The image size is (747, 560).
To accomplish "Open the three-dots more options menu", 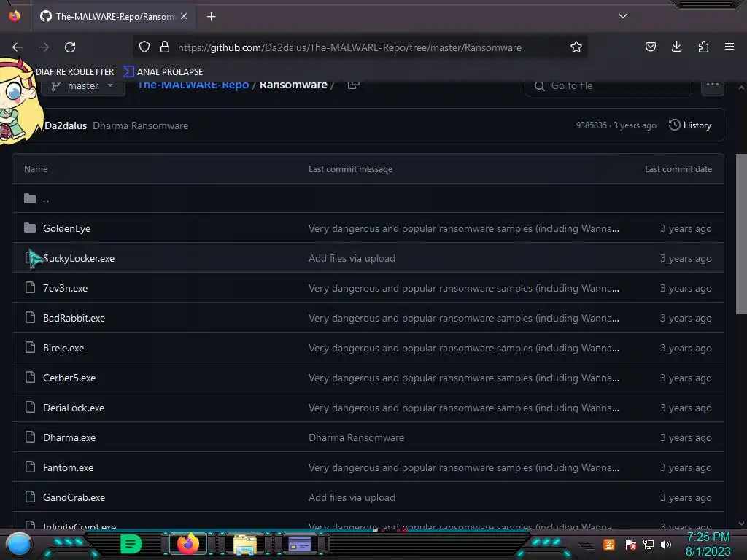I will coord(712,85).
